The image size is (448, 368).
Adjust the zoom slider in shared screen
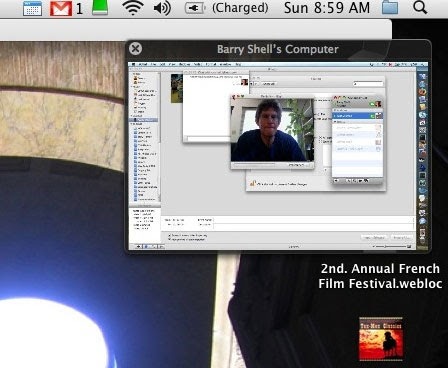point(390,246)
